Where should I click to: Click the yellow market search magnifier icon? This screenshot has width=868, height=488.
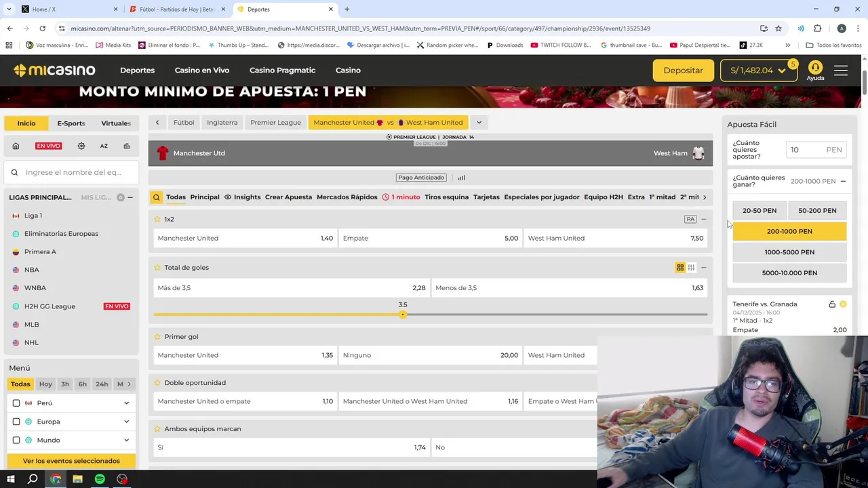click(x=157, y=197)
